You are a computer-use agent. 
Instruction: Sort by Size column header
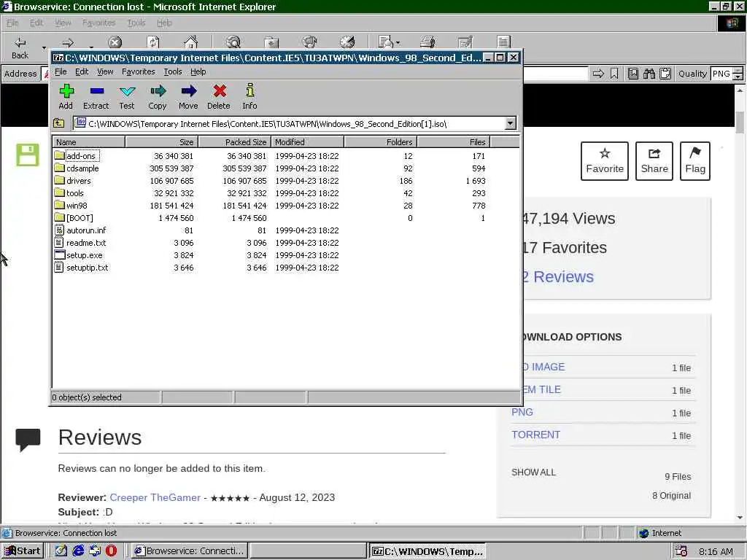pyautogui.click(x=161, y=142)
